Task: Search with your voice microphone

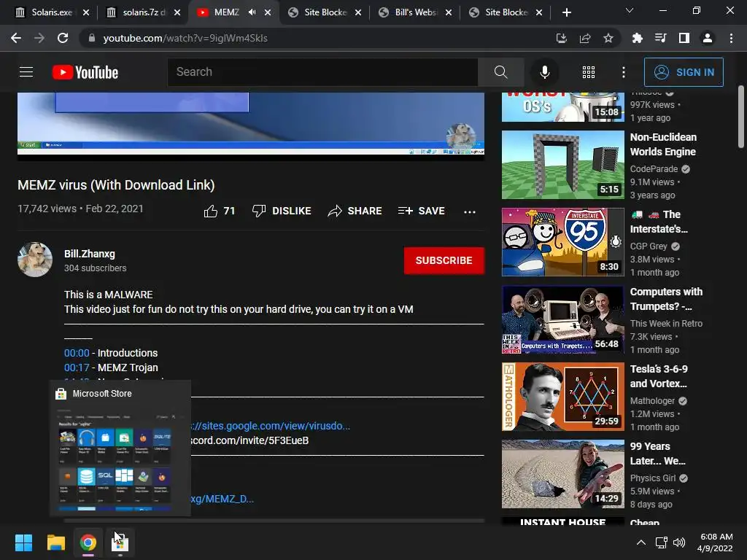Action: point(544,72)
